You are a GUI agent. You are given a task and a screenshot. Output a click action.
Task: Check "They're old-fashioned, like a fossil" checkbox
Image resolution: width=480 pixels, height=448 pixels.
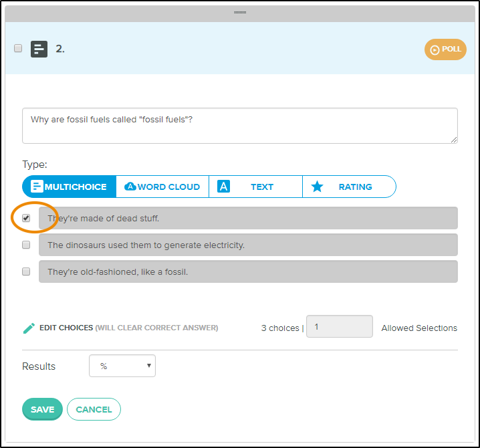tap(26, 271)
